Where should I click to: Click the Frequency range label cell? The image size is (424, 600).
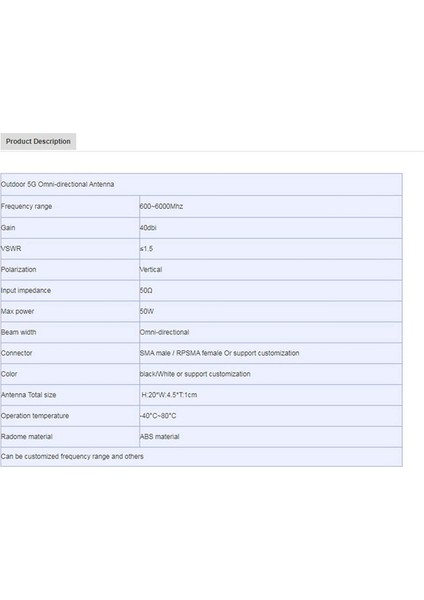point(70,206)
